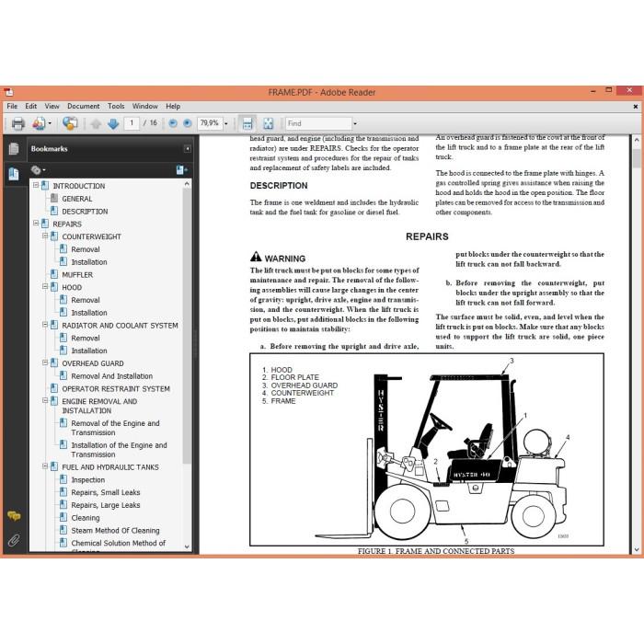Open the Comments panel icon
Screen dimensions: 644x644
click(14, 516)
